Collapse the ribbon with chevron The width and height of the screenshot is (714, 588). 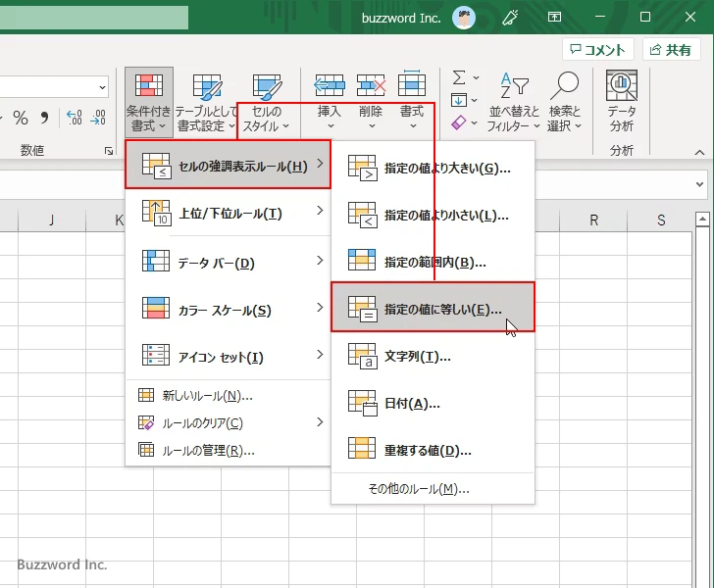click(699, 153)
